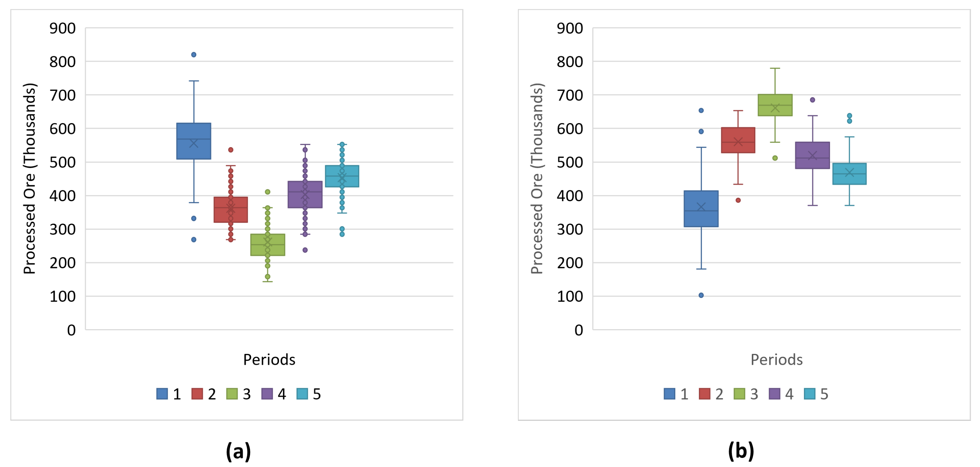The height and width of the screenshot is (467, 980).
Task: Select the lowest blue outlier dot in chart (b)
Action: (701, 295)
